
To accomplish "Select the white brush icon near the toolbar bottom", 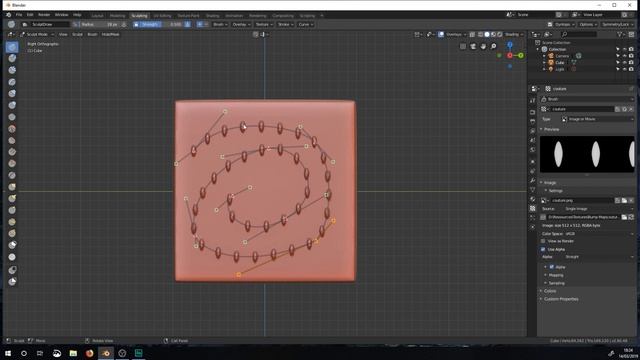I will click(x=12, y=257).
